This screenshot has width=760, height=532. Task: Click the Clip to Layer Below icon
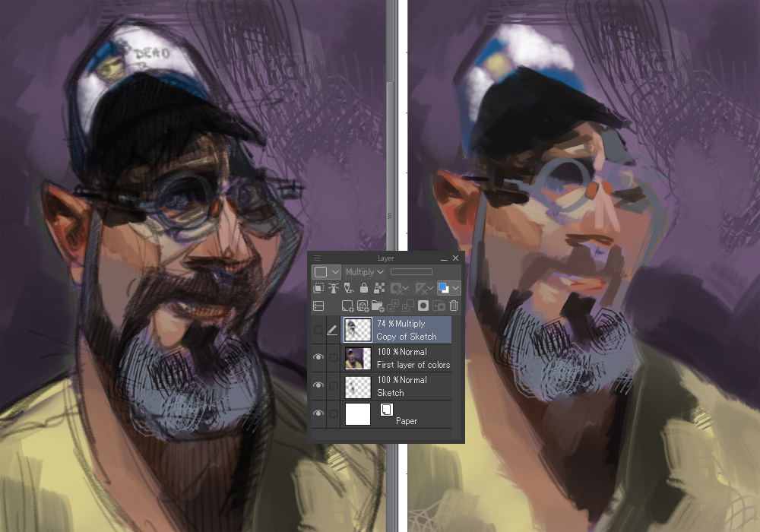[x=318, y=288]
